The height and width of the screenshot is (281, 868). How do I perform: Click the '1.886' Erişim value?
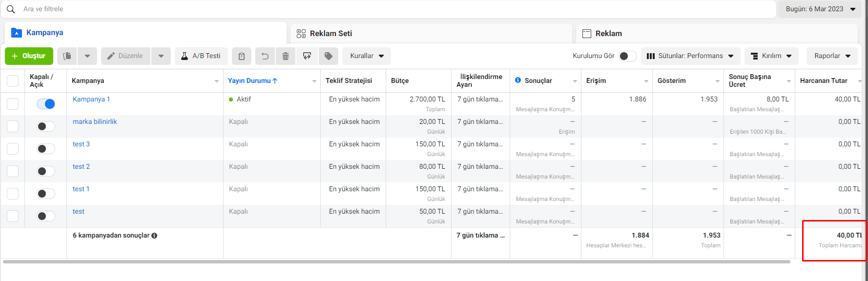(638, 100)
